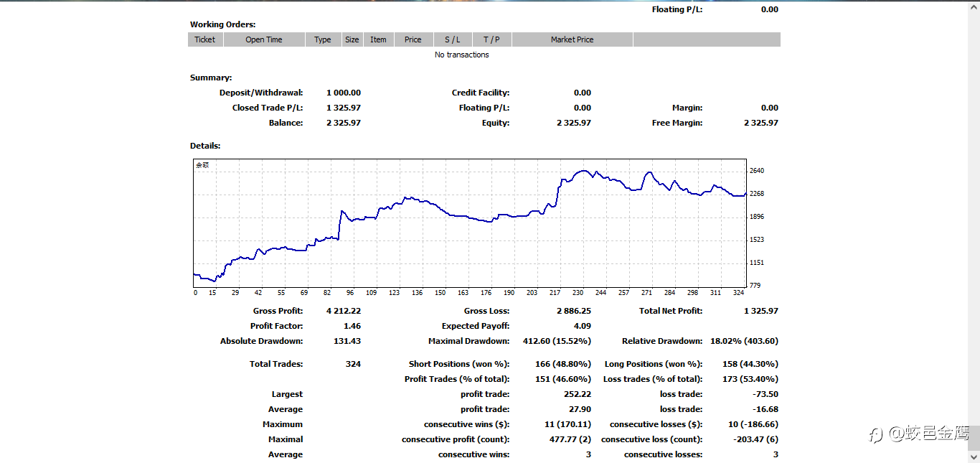Click the consecutive loss value -203.47 (6)
This screenshot has width=980, height=463.
756,439
